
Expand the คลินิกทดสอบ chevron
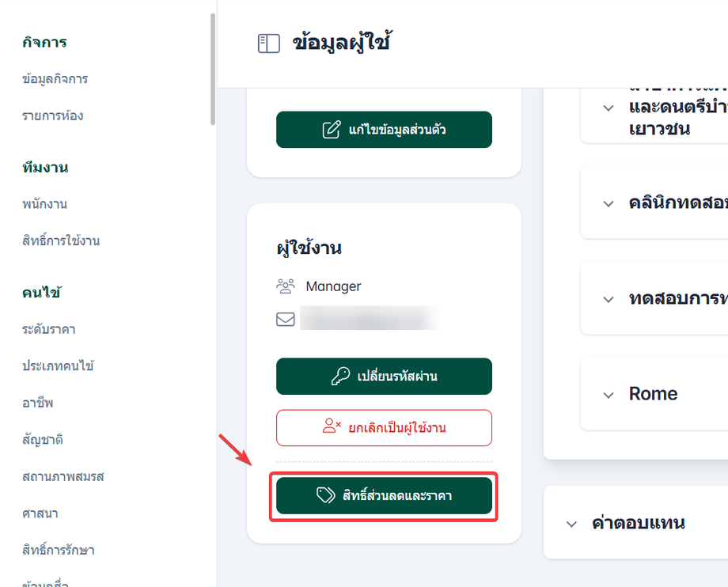click(608, 203)
